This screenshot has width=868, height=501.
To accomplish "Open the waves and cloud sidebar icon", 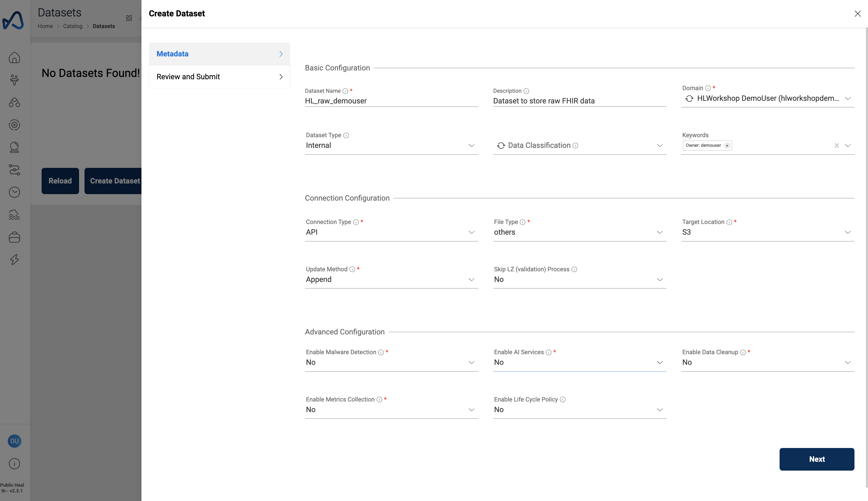I will [x=15, y=215].
